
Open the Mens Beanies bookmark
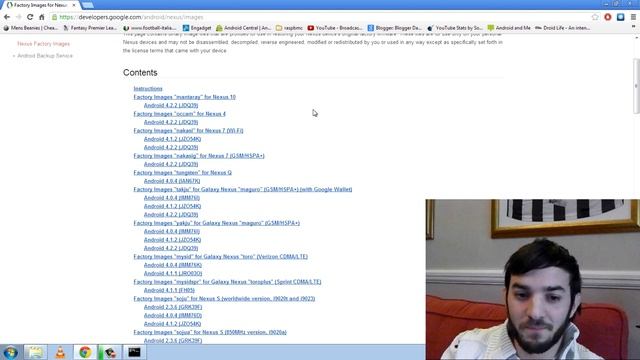point(30,28)
